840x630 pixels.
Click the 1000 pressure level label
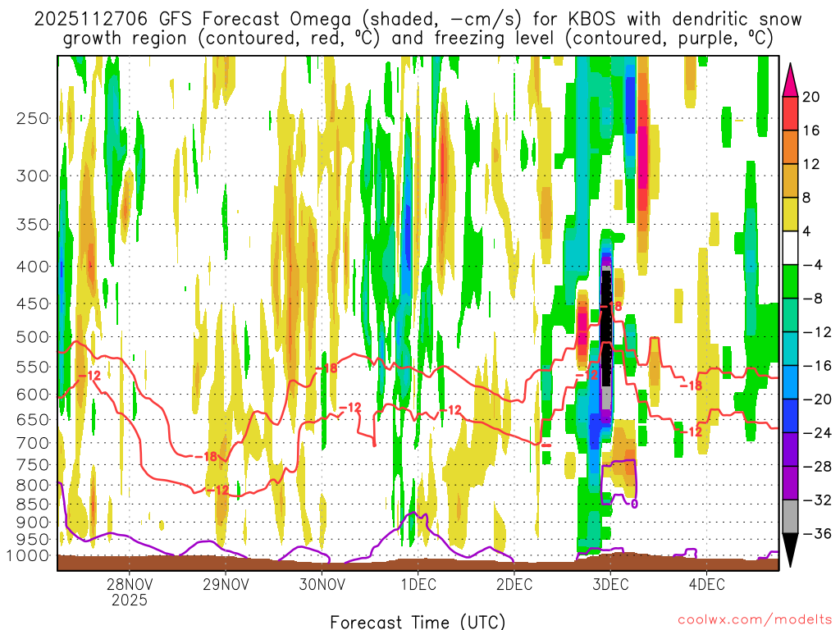(29, 556)
